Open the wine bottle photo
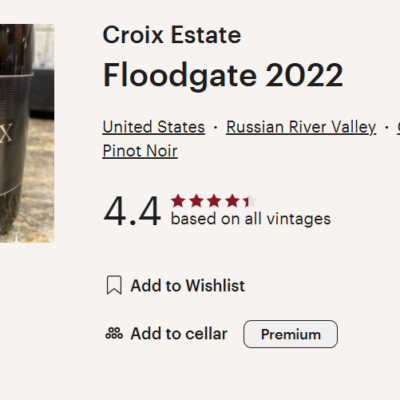 pos(27,133)
